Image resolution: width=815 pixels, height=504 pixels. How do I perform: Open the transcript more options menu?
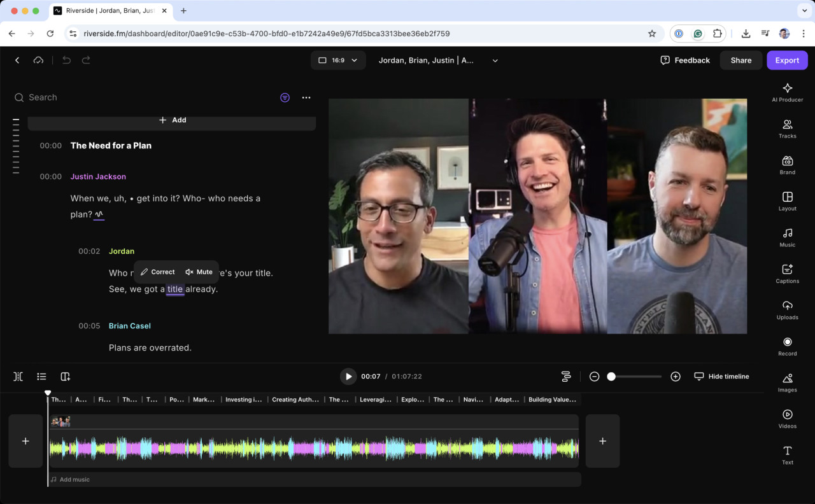(306, 97)
